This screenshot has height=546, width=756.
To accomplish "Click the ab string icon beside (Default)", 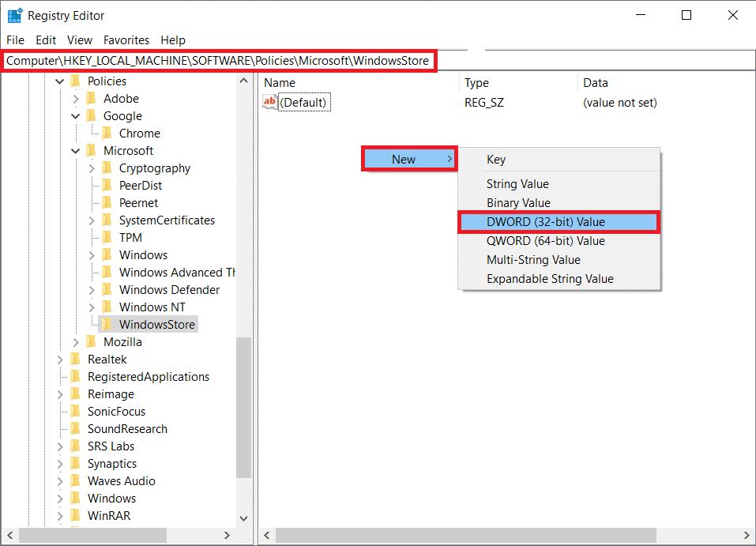I will [269, 102].
